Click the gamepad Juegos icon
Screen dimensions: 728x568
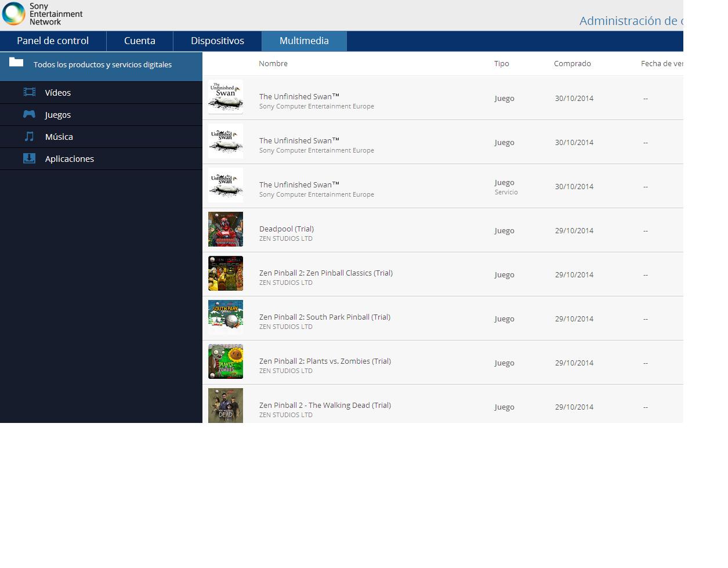click(x=29, y=114)
